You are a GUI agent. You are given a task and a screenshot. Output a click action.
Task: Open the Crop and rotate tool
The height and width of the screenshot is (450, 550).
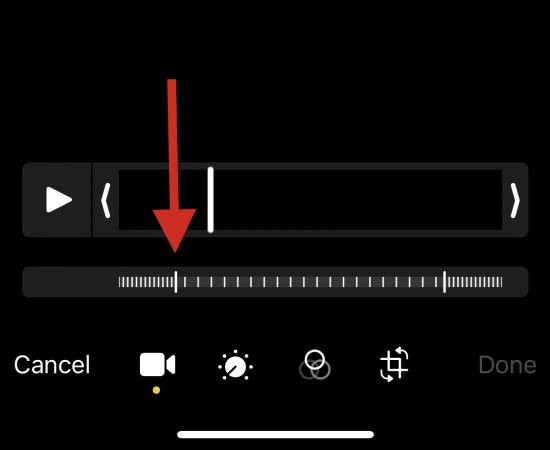click(x=394, y=364)
